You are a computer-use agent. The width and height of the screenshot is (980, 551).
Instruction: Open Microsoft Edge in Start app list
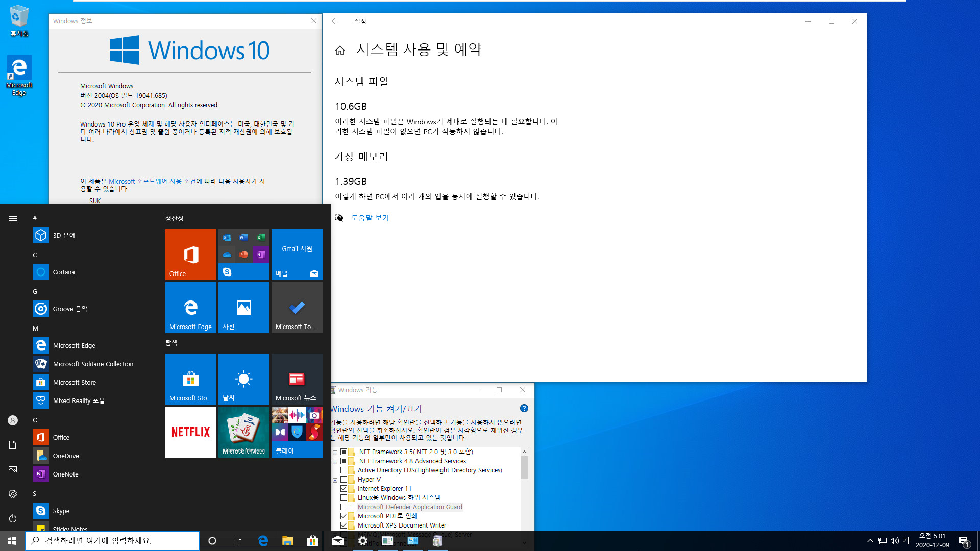point(92,345)
